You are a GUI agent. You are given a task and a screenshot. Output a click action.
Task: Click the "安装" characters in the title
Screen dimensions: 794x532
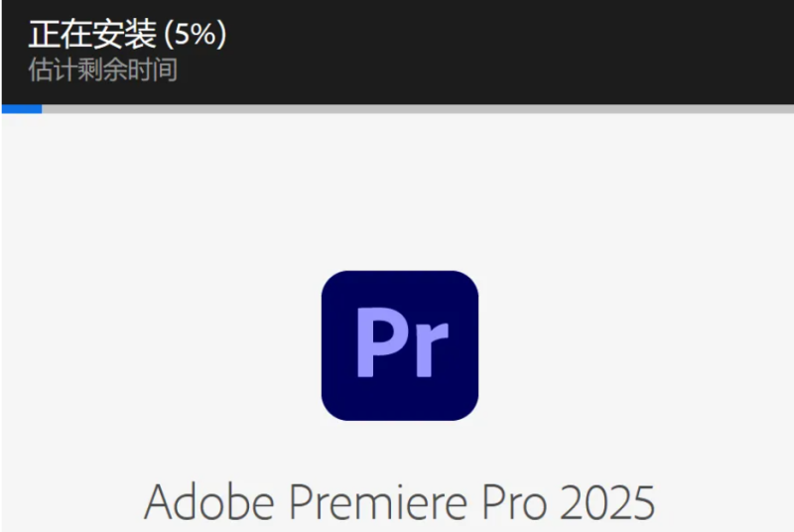pos(125,35)
